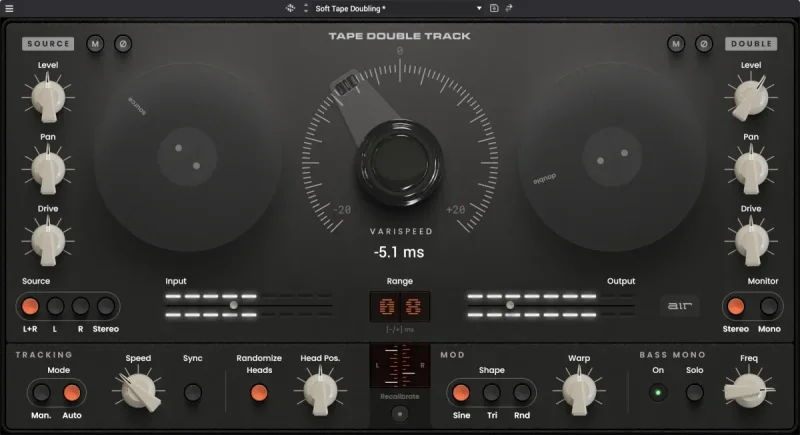Select R source mode
The image size is (800, 435).
[80, 306]
